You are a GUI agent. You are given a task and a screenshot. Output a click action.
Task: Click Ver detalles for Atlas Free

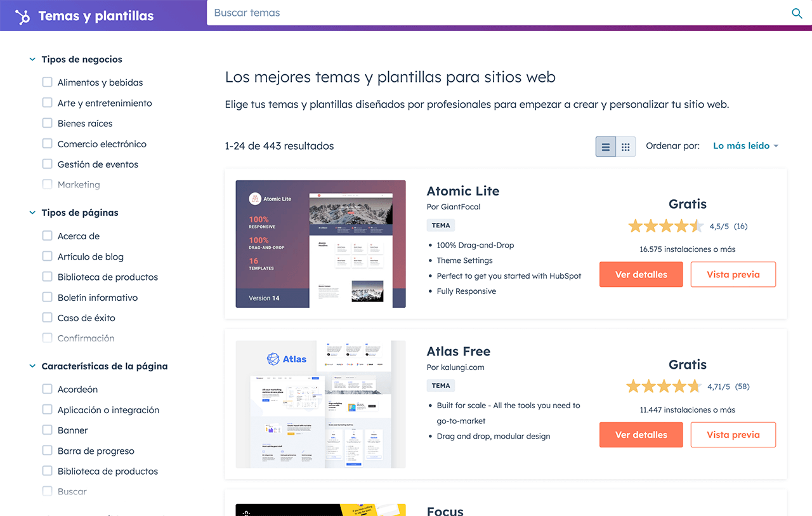tap(641, 435)
